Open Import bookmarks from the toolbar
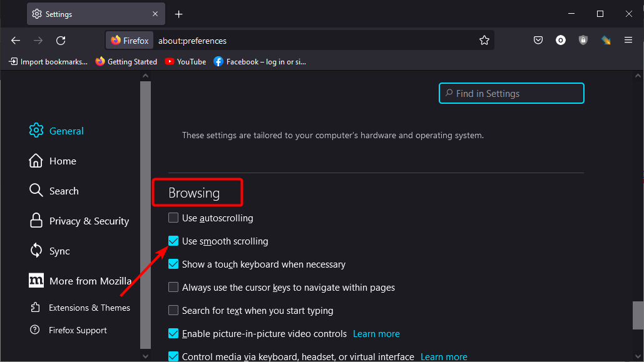Image resolution: width=644 pixels, height=362 pixels. tap(48, 61)
